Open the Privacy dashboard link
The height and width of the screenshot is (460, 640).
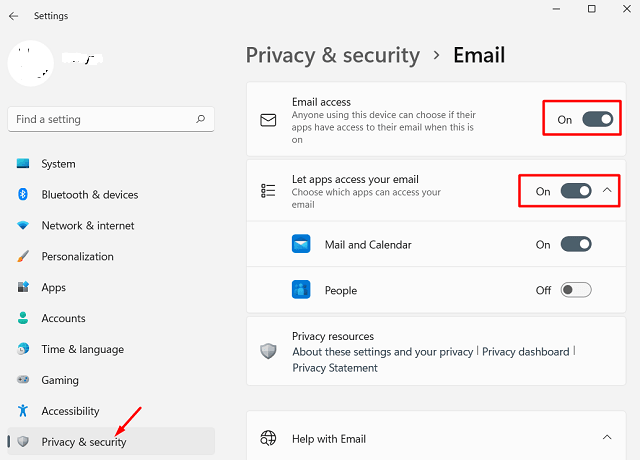[x=525, y=352]
